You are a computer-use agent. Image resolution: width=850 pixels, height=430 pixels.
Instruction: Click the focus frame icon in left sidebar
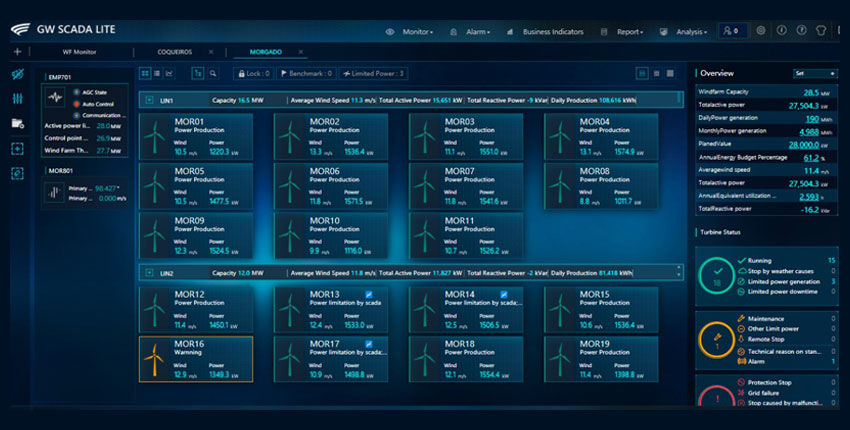[17, 149]
